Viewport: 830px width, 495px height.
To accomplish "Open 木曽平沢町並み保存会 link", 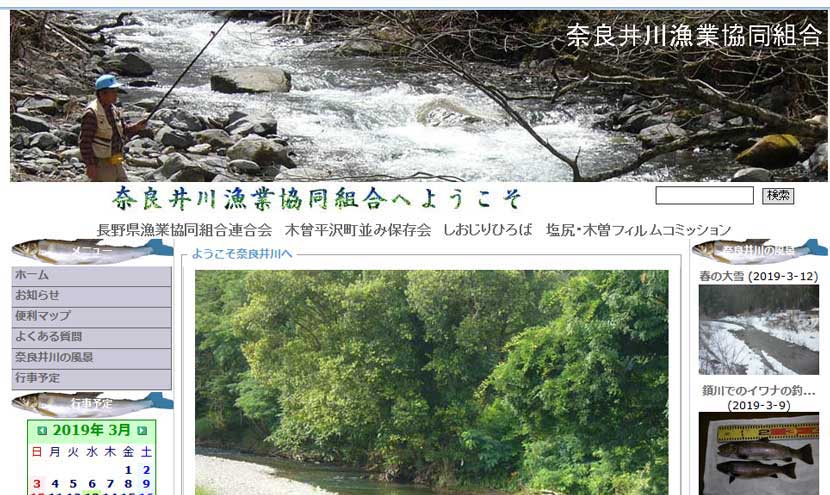I will [x=358, y=230].
